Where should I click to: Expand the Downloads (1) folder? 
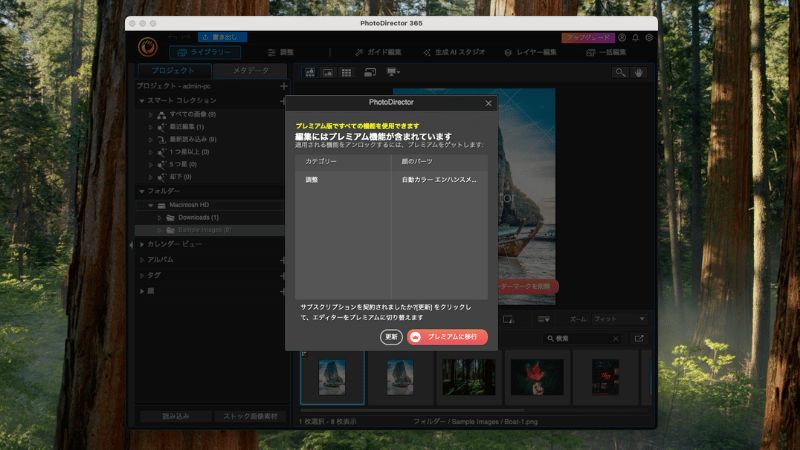click(x=159, y=218)
